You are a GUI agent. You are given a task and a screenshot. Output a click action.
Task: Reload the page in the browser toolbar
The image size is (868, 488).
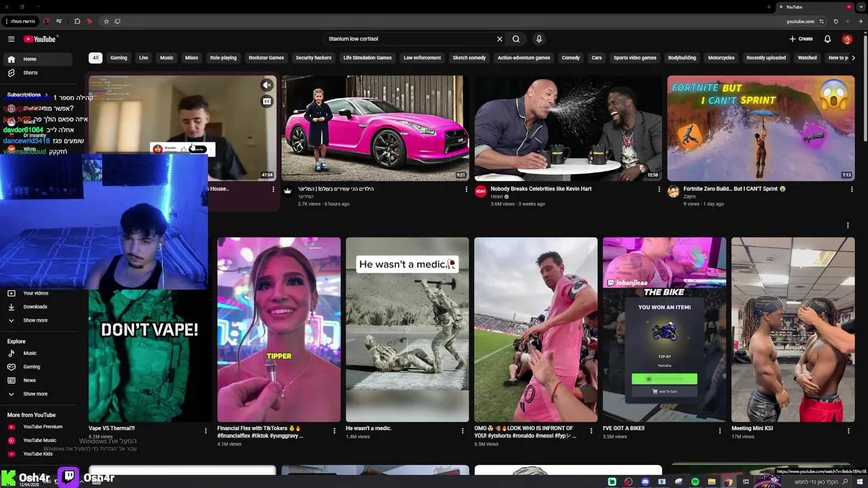835,21
